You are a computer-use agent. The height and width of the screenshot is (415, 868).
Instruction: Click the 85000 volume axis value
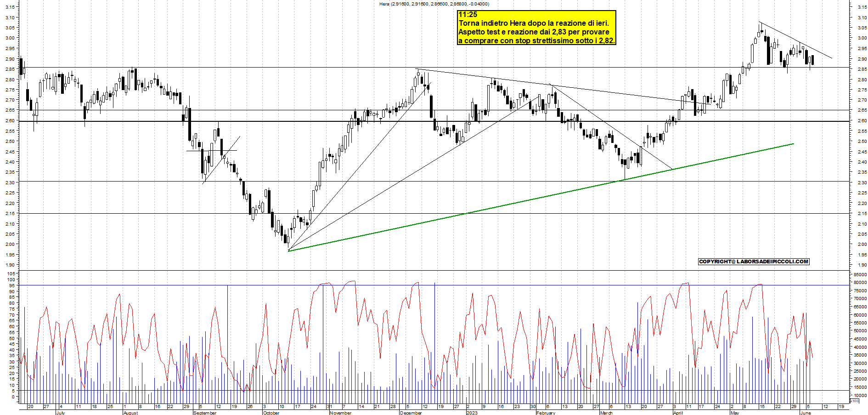coord(860,274)
